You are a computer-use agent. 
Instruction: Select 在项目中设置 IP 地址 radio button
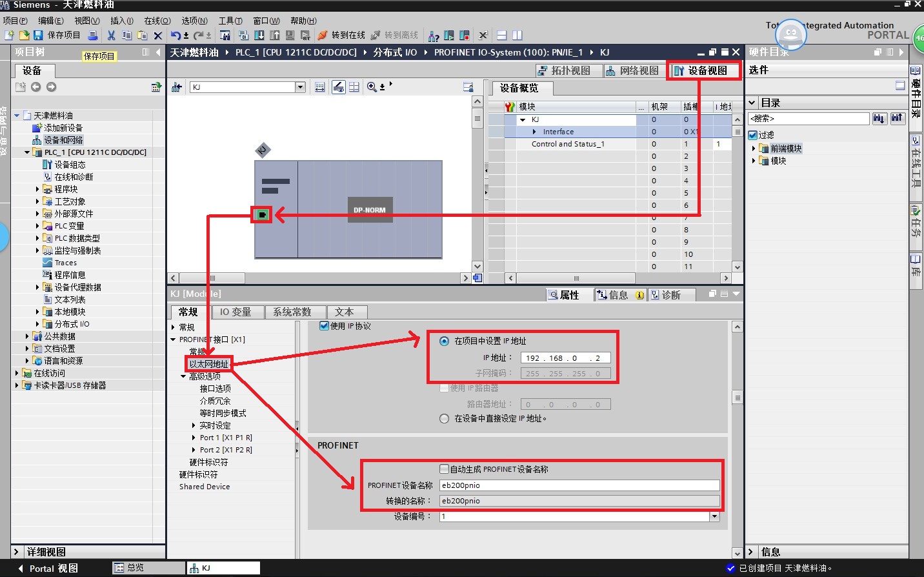tap(444, 341)
